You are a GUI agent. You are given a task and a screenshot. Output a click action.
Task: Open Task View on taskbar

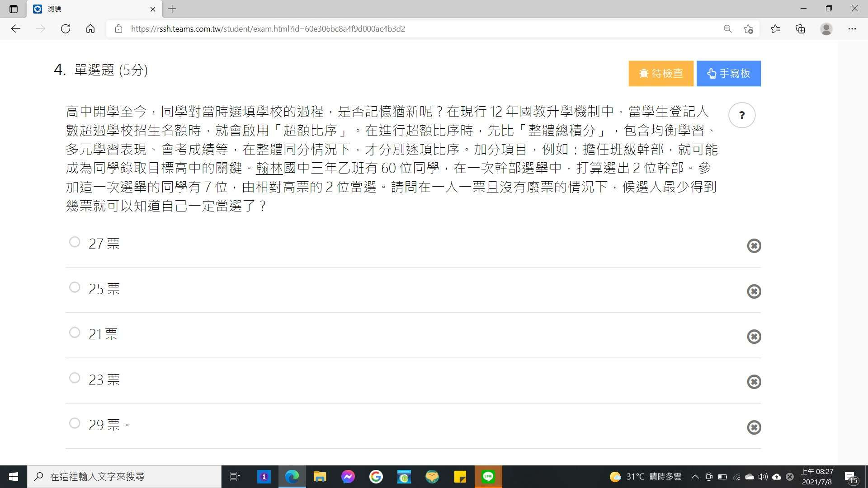click(235, 477)
